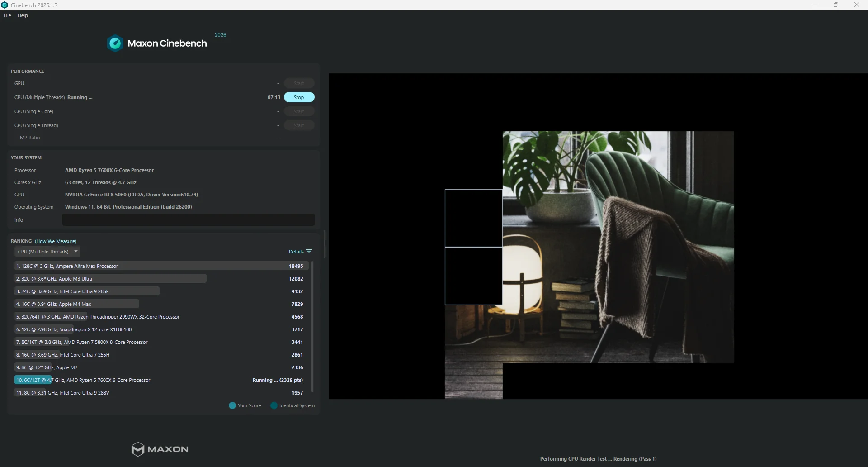The width and height of the screenshot is (868, 467).
Task: Click the Info text field
Action: point(189,220)
